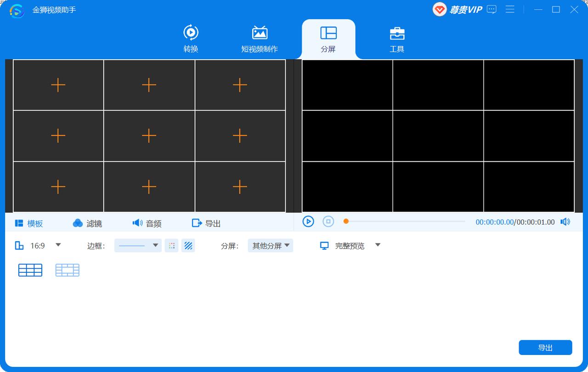
Task: Click the play button in preview controls
Action: point(308,222)
